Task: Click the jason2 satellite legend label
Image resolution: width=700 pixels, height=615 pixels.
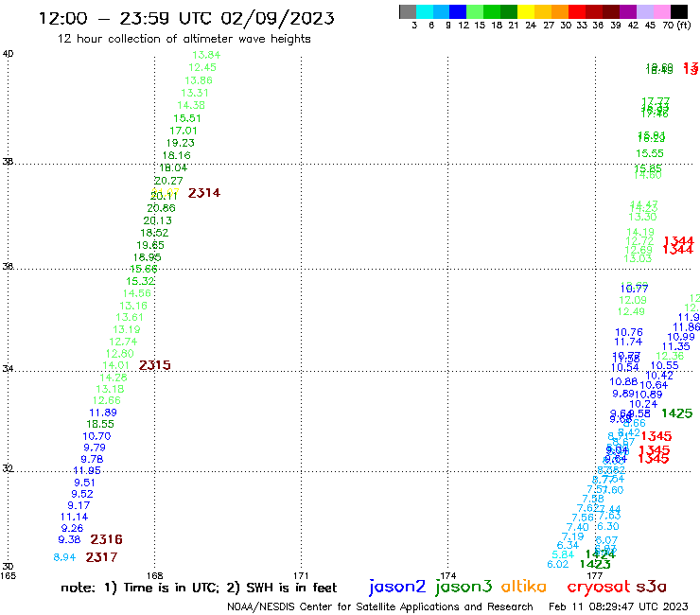Action: tap(397, 587)
